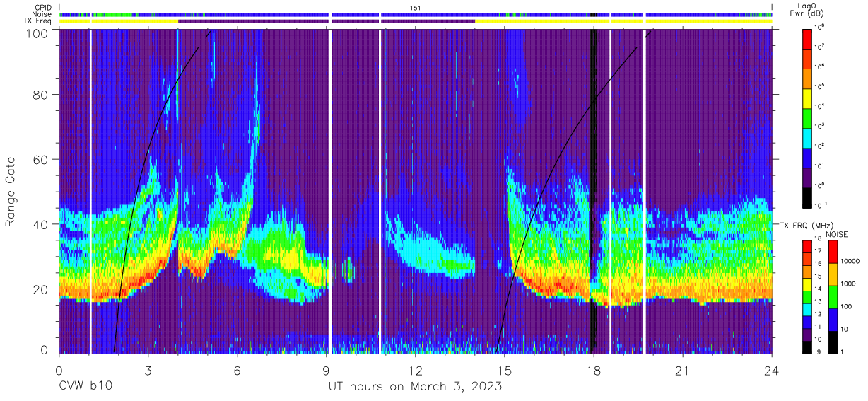This screenshot has width=868, height=401.
Task: Click UT hour tick '9' on x-axis
Action: pyautogui.click(x=327, y=370)
